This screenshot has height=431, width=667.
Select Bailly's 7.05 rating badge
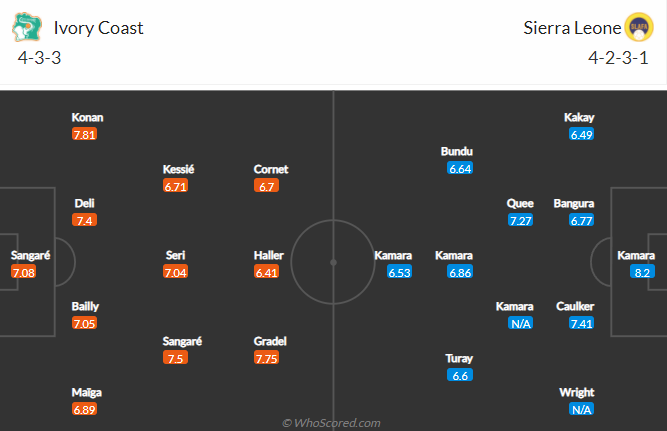click(x=84, y=323)
